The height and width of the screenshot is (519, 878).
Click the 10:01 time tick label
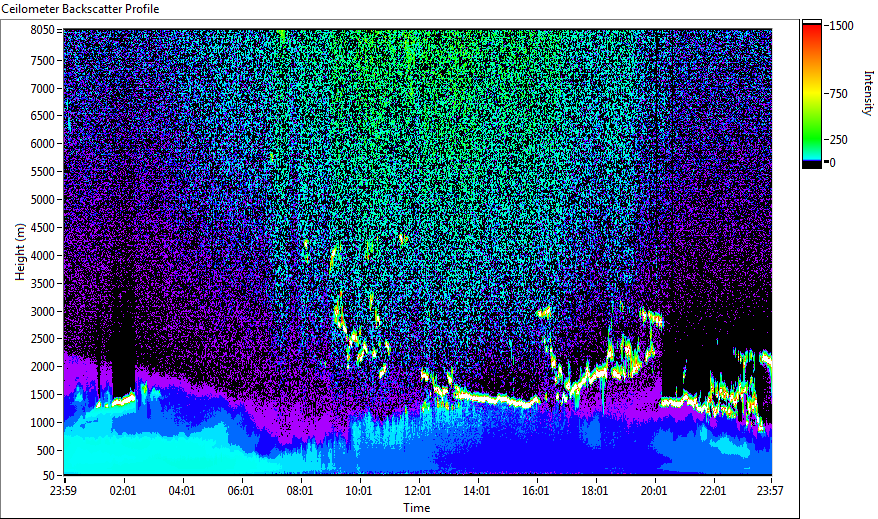pyautogui.click(x=359, y=491)
